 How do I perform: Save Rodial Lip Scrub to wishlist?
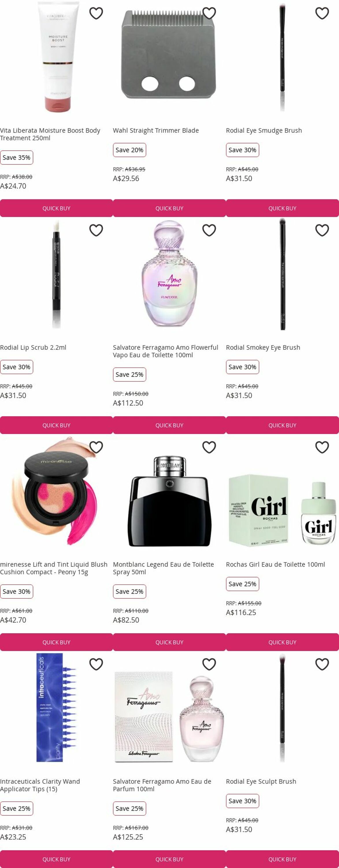[96, 231]
